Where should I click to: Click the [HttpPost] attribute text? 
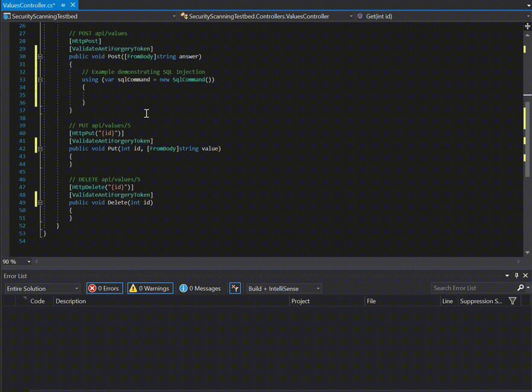tap(85, 41)
